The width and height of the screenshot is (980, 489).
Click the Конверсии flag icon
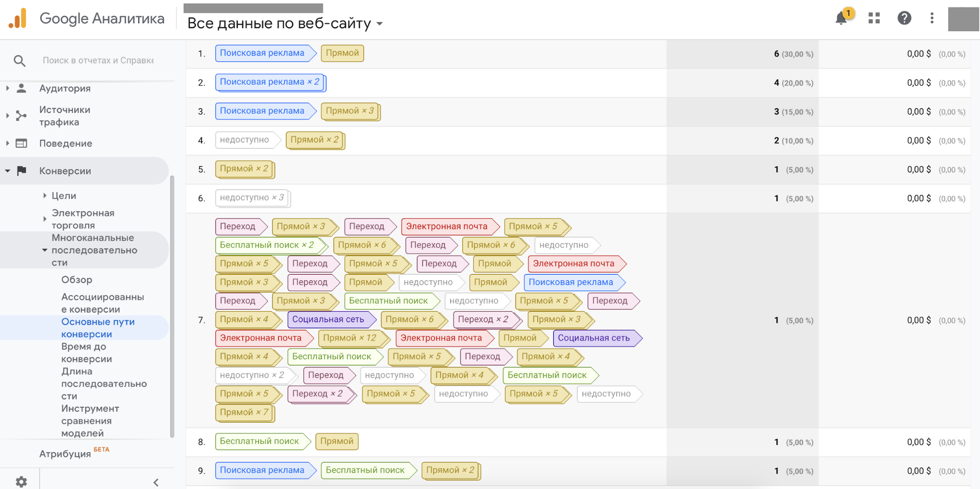point(21,171)
